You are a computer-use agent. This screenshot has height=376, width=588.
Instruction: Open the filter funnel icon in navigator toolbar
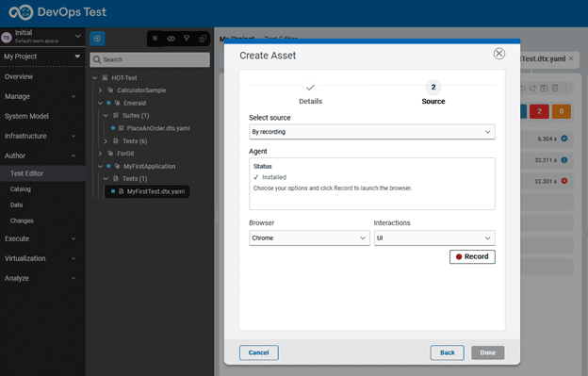tap(187, 39)
